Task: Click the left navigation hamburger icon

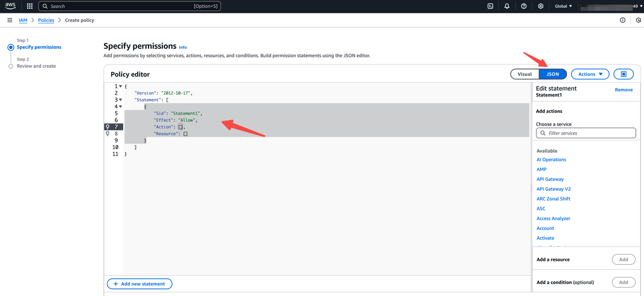Action: tap(10, 20)
